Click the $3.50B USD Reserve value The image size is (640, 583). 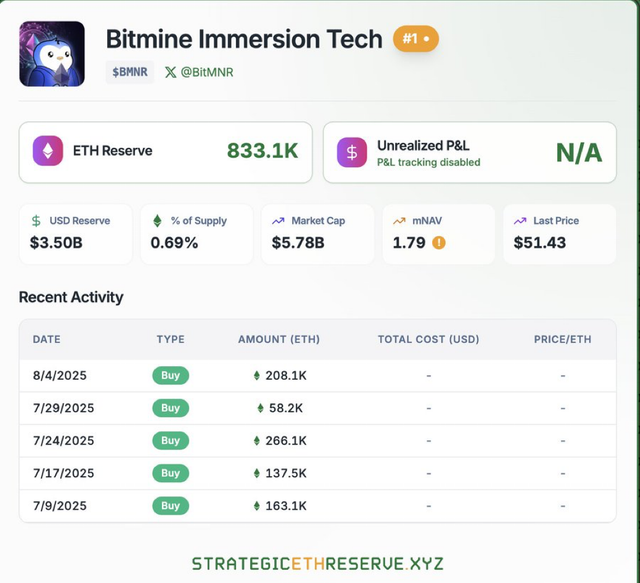(x=56, y=243)
